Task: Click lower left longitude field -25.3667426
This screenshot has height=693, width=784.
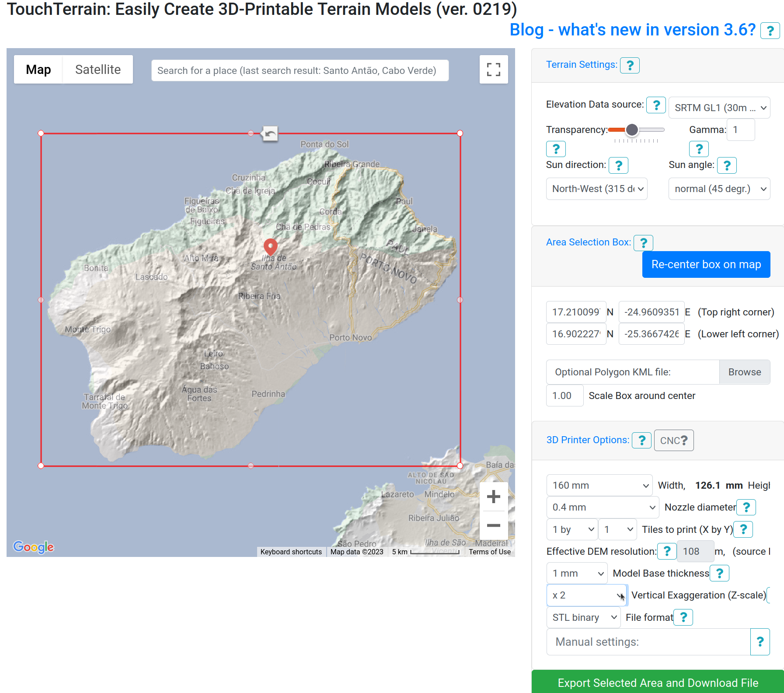Action: [652, 334]
